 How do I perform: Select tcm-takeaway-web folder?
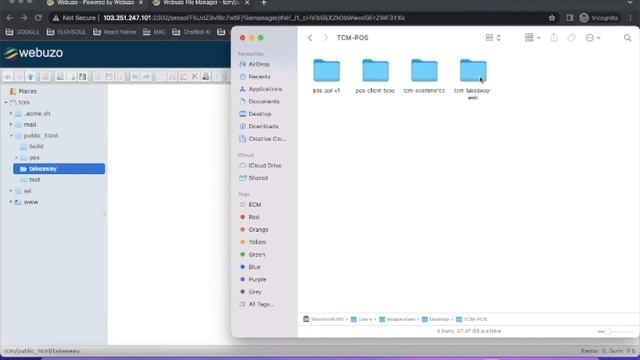click(473, 79)
